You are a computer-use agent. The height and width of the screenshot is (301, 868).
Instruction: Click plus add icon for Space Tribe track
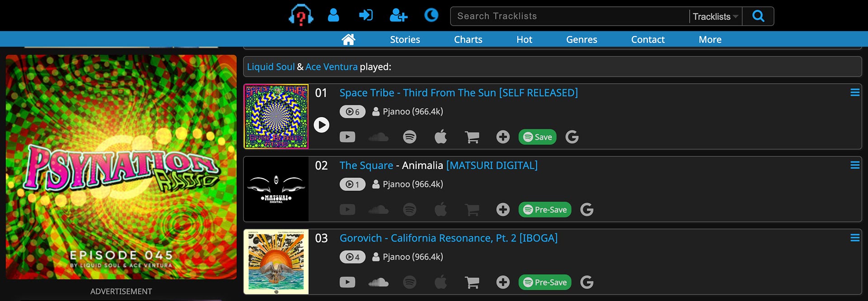[x=503, y=137]
